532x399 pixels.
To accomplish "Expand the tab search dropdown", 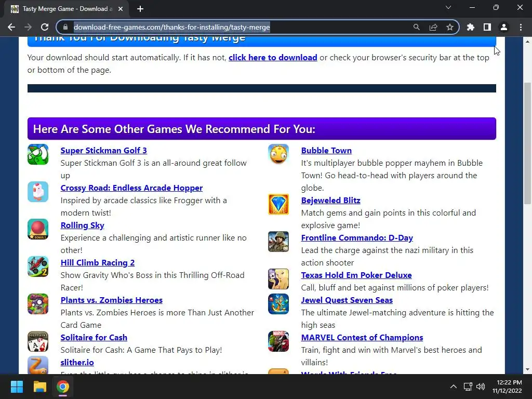I will tap(448, 7).
